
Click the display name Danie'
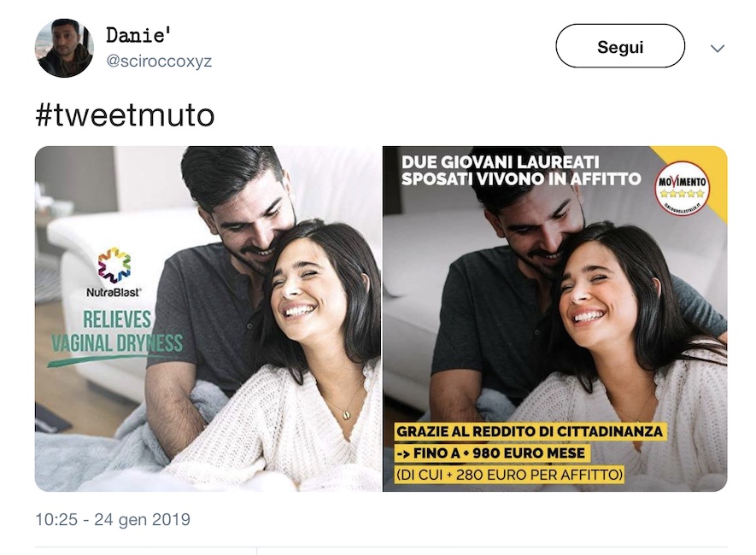[138, 35]
